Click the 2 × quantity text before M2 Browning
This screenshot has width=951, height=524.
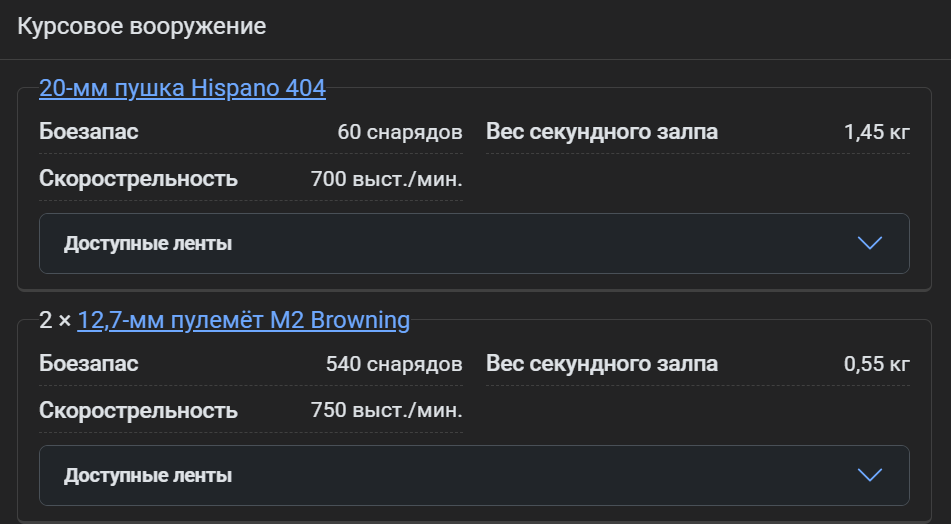55,321
